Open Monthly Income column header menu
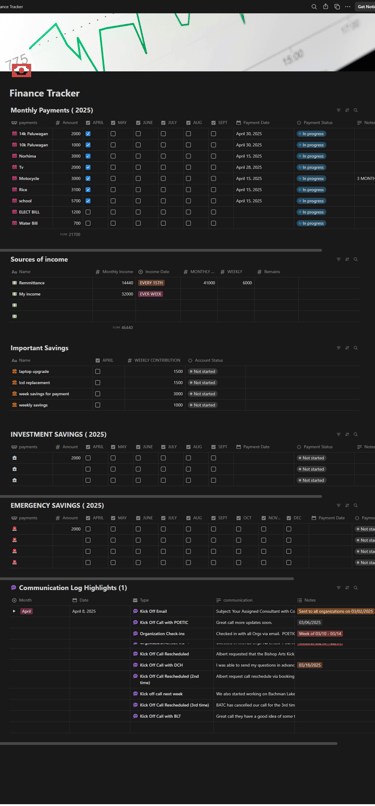Viewport: 375px width, 806px height. (x=114, y=271)
